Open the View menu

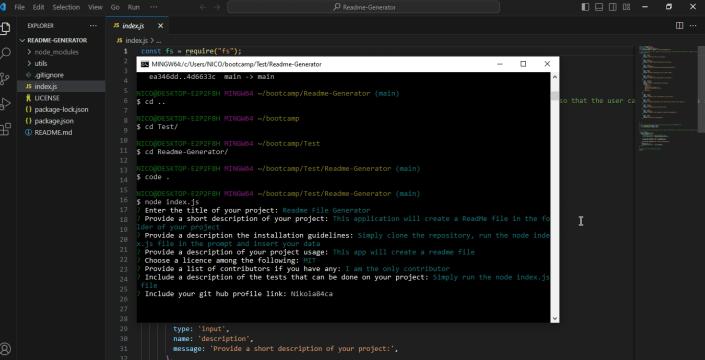click(95, 7)
